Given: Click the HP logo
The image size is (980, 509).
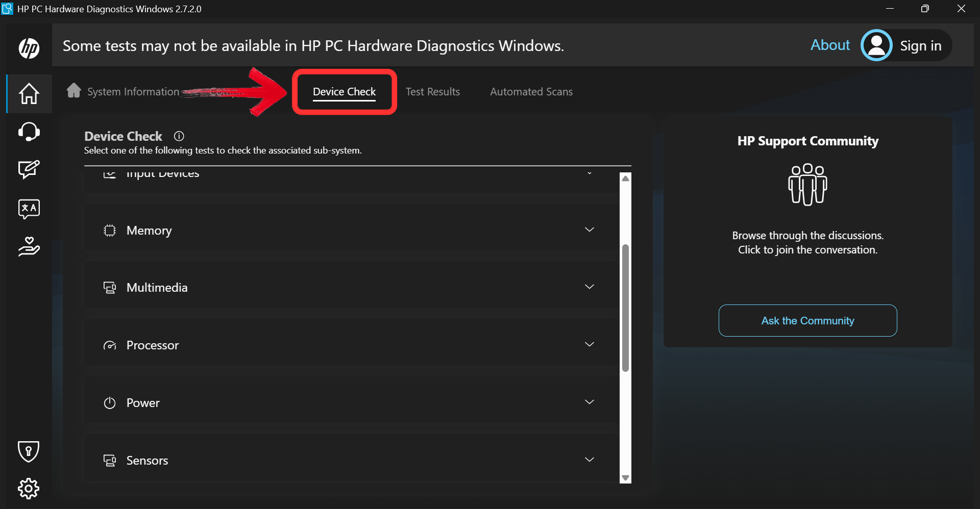Looking at the screenshot, I should [29, 48].
